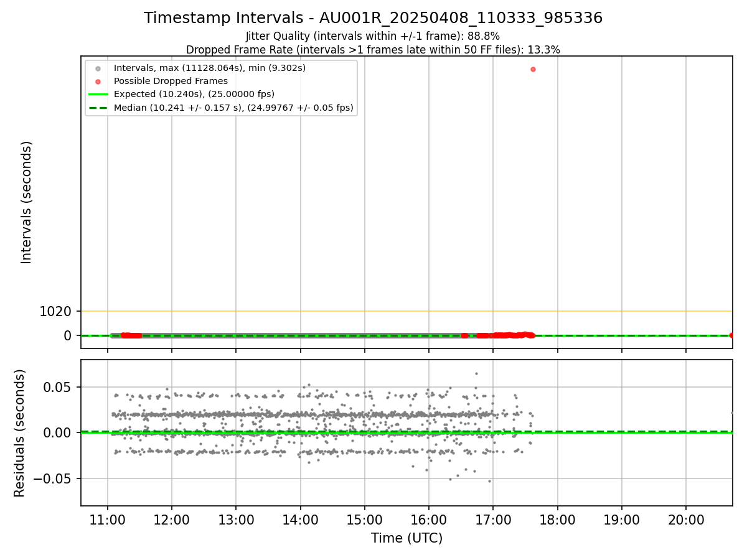This screenshot has height=560, width=747.
Task: Click the '13:00' time tick label
Action: (236, 520)
